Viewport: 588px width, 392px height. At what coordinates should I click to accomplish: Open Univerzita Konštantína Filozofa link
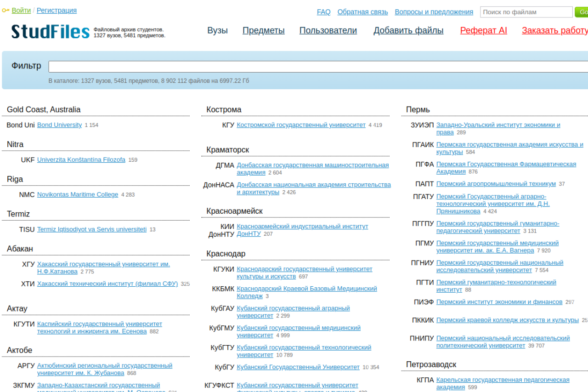(x=81, y=160)
